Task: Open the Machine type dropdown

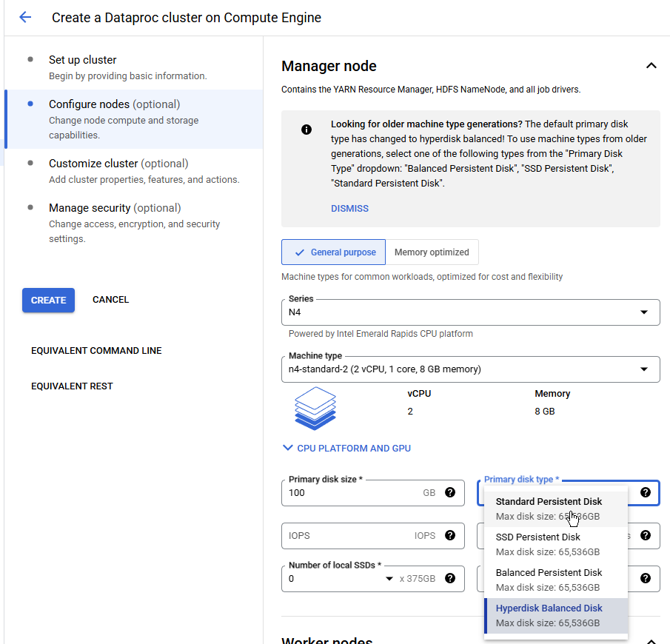Action: pos(470,369)
